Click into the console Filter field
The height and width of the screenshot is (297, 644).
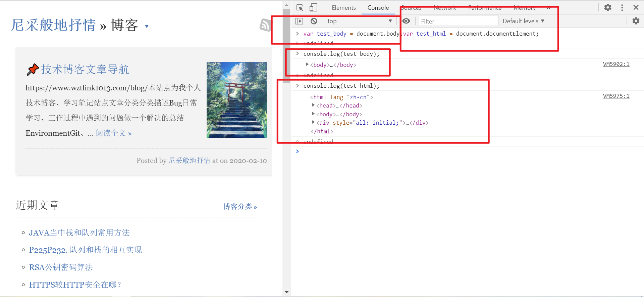(458, 21)
